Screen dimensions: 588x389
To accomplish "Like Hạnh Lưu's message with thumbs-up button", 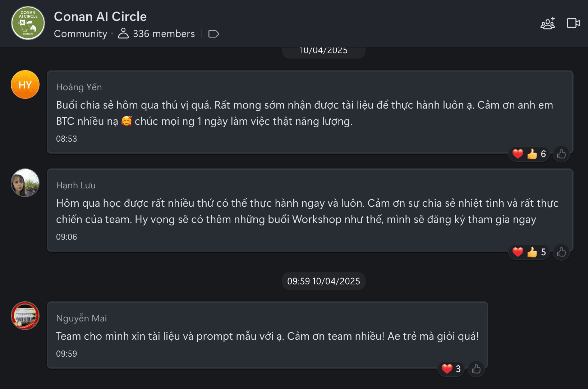I will click(561, 252).
